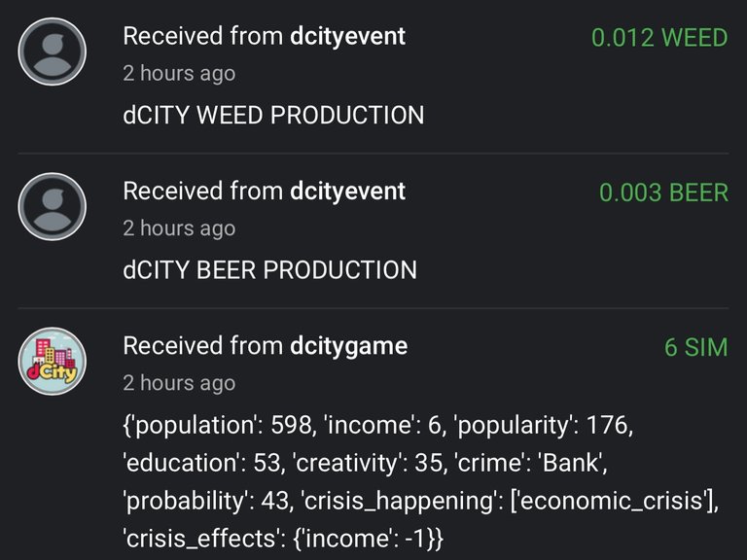This screenshot has height=560, width=747.
Task: Select timestamp of the SIM transaction
Action: (x=179, y=383)
